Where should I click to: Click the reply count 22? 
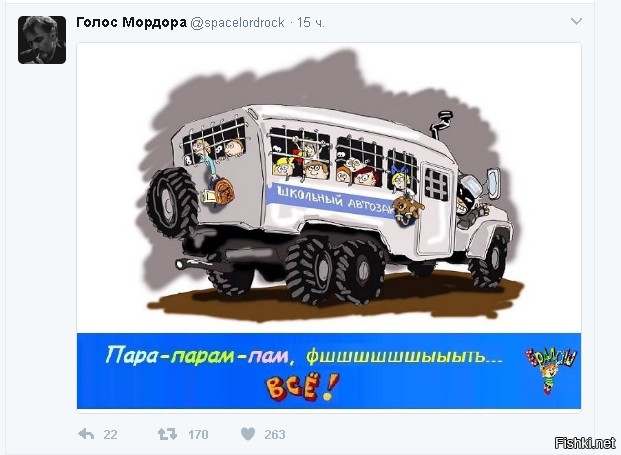[x=110, y=435]
